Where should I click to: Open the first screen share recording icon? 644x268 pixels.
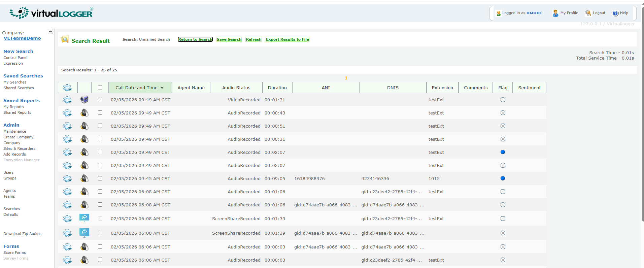pyautogui.click(x=84, y=218)
